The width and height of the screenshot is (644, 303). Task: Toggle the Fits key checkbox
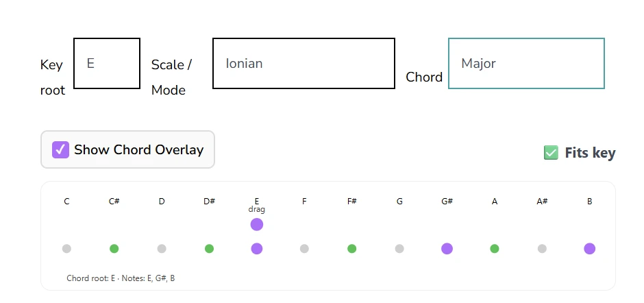551,153
